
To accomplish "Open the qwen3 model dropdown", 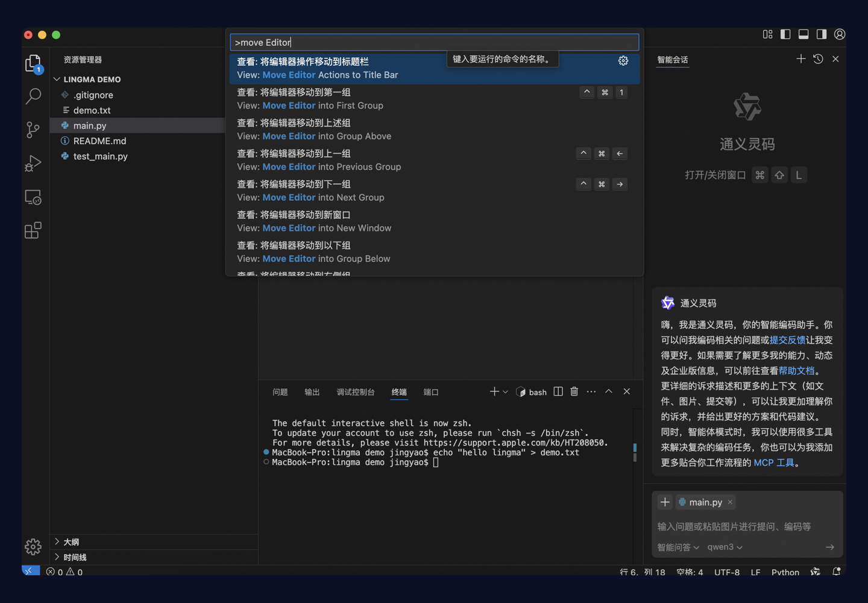I will [725, 547].
